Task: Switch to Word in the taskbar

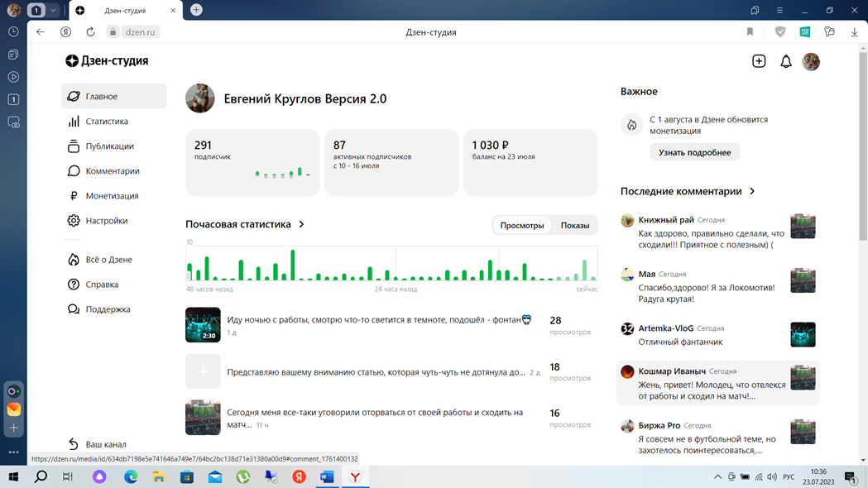Action: [x=327, y=476]
